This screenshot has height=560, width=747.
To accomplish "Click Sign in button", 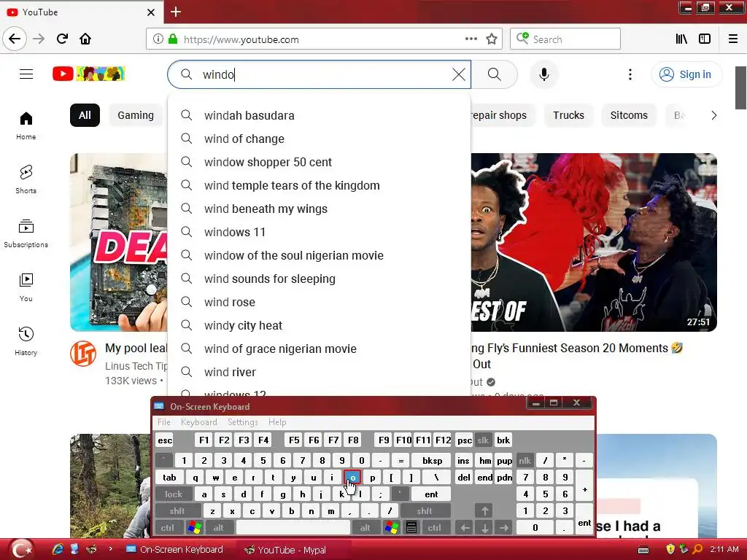I will pyautogui.click(x=686, y=74).
